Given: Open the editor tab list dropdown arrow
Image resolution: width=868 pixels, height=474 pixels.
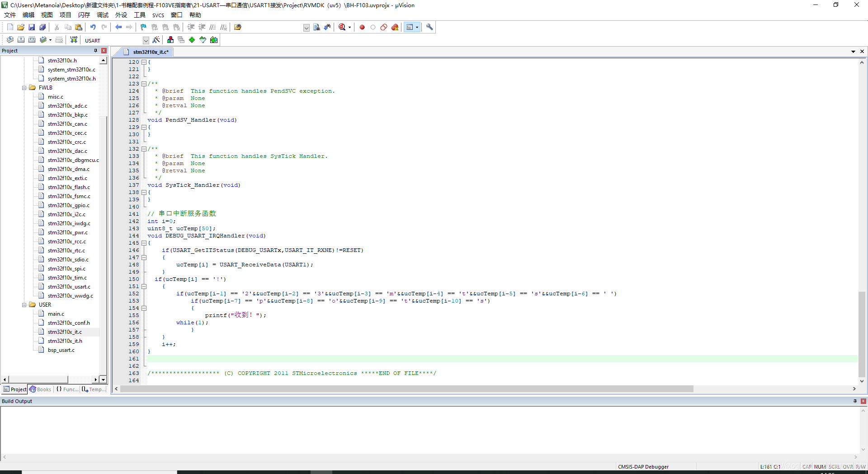Looking at the screenshot, I should [853, 52].
